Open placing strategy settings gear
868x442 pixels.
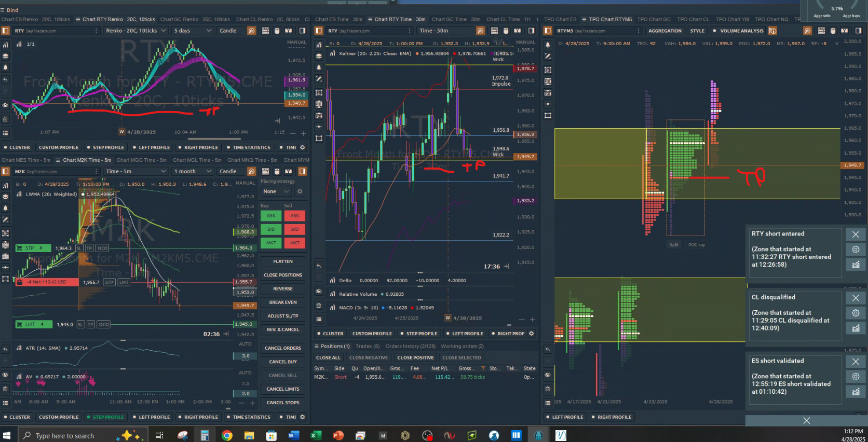(x=300, y=191)
